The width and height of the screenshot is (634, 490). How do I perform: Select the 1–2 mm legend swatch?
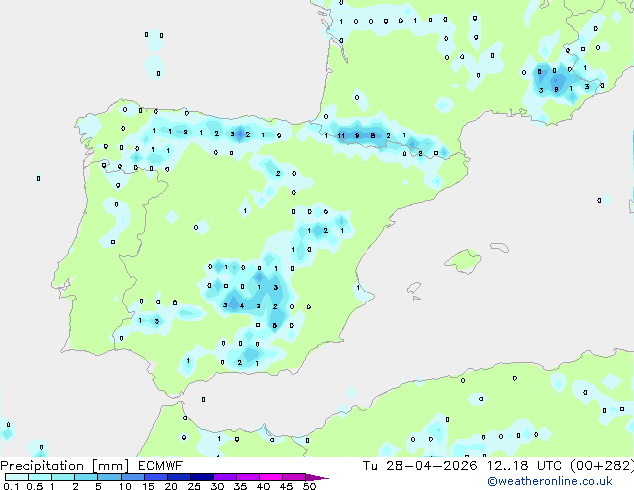click(63, 477)
